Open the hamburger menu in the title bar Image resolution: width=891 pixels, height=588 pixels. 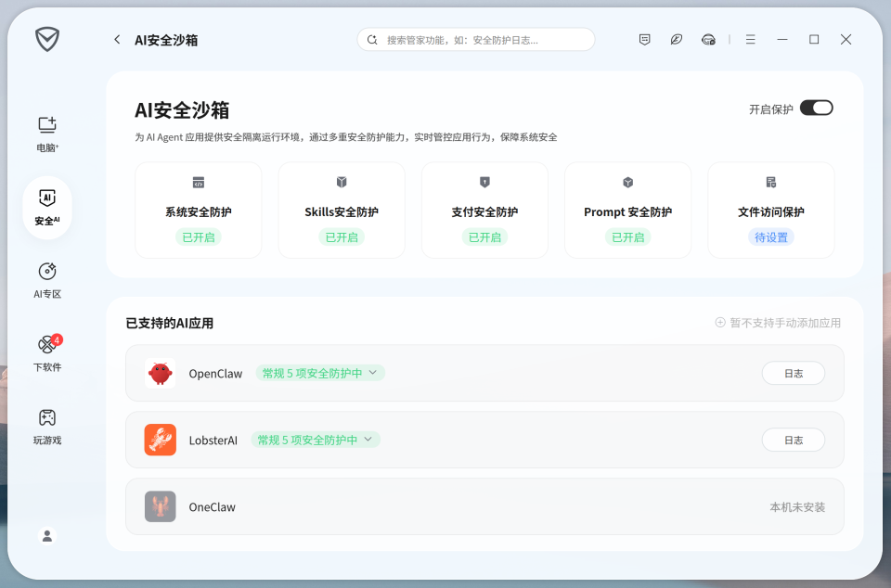(x=750, y=39)
